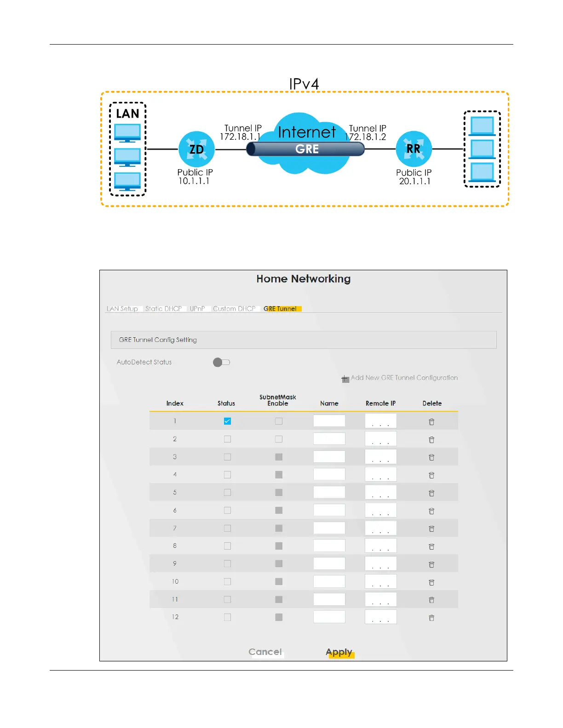Delete GRE tunnel entry in row 6
563x728 pixels.
point(431,511)
